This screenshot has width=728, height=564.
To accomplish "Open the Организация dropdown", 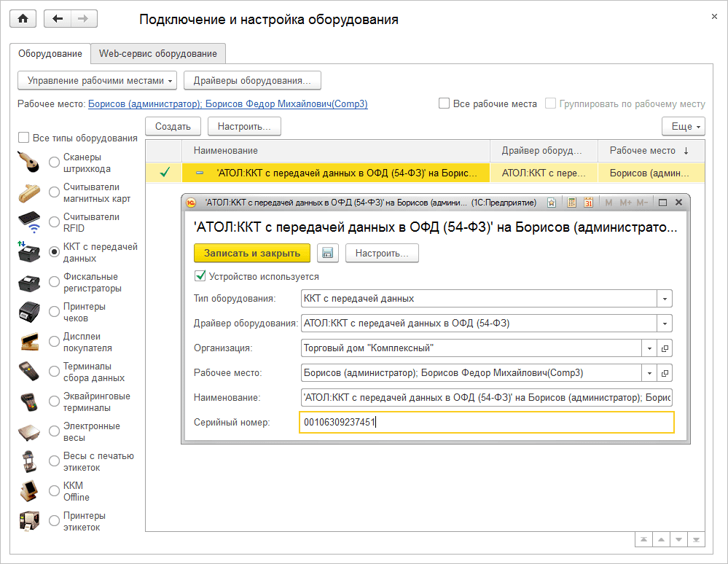I will tap(649, 348).
